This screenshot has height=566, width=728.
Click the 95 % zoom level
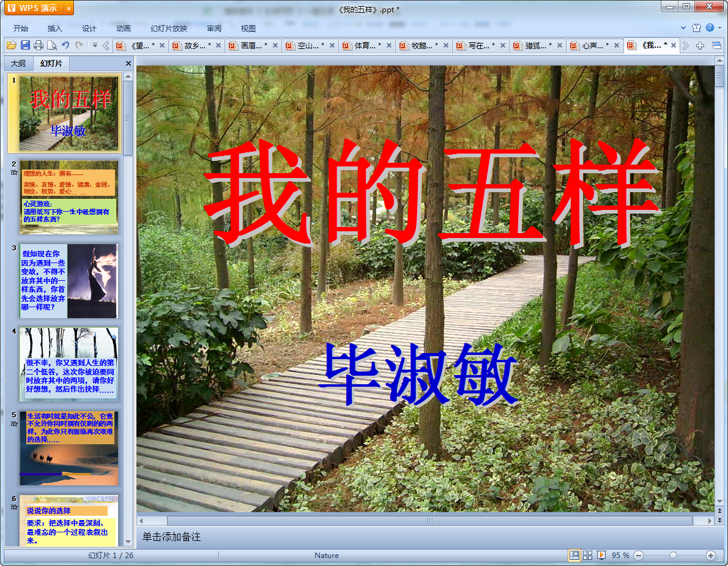coord(620,556)
